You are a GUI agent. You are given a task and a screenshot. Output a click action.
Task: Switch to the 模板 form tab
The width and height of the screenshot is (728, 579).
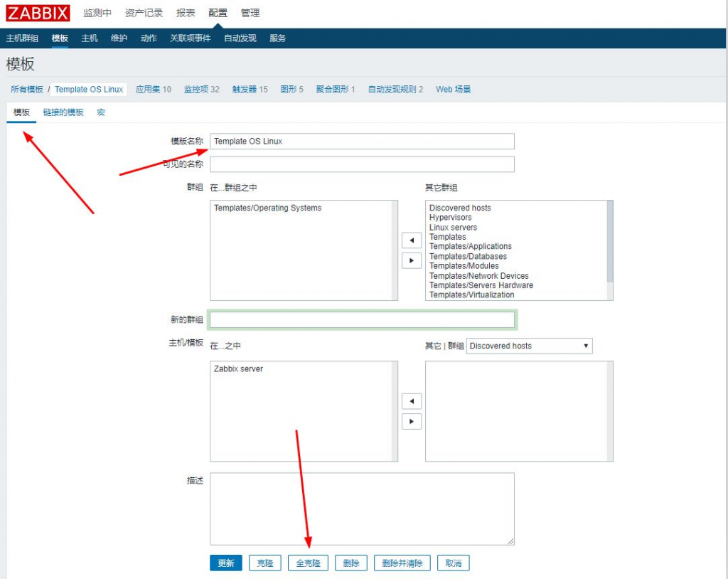21,112
